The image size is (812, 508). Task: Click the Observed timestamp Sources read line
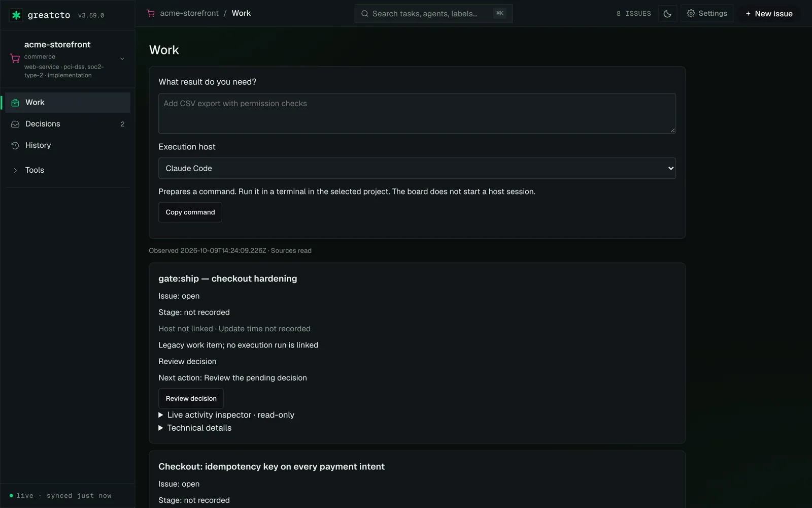230,250
